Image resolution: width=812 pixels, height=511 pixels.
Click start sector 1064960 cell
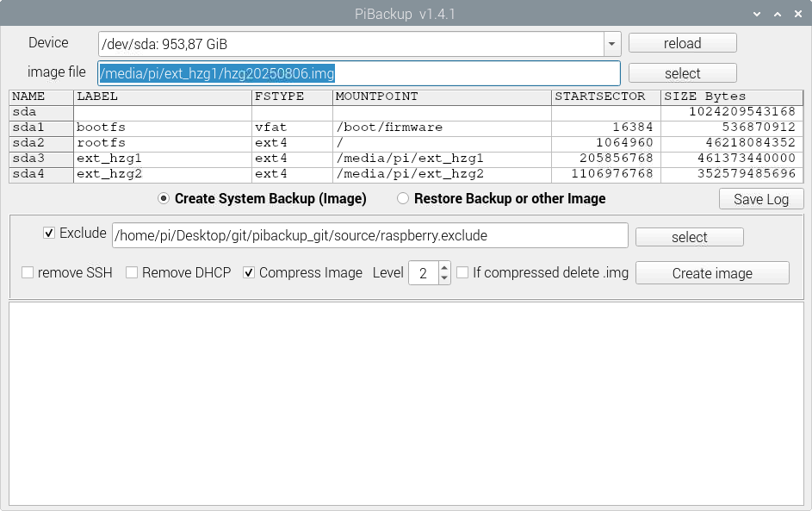click(x=606, y=144)
